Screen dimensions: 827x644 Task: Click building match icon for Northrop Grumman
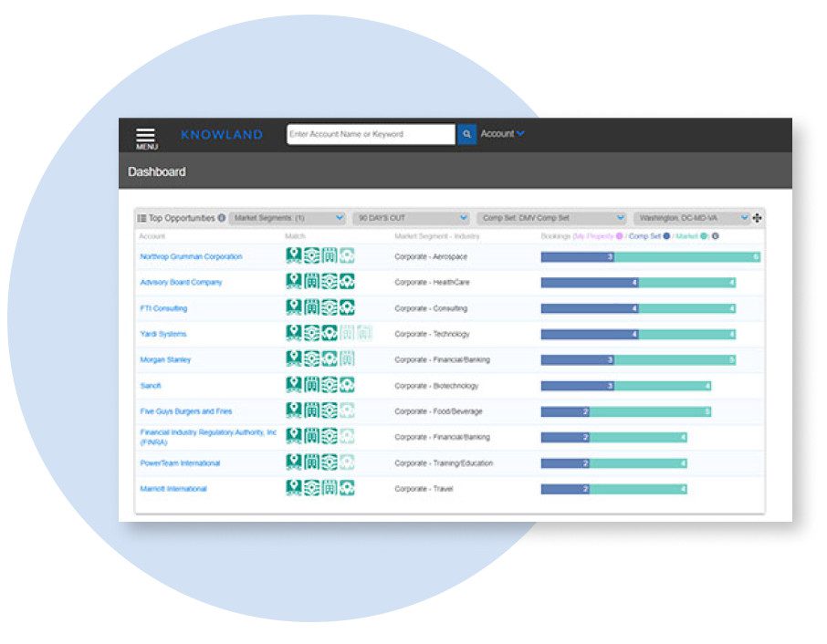click(x=330, y=255)
